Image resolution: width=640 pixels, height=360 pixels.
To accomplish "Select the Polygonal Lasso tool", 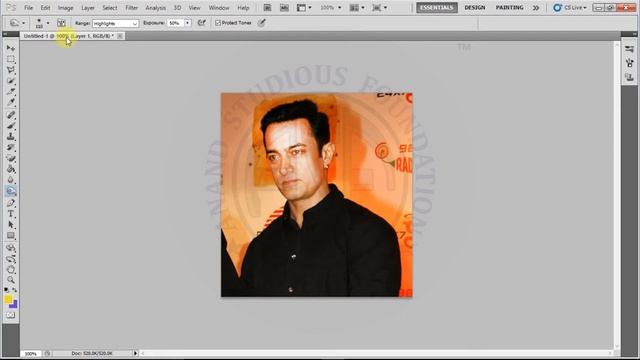I will pyautogui.click(x=11, y=70).
